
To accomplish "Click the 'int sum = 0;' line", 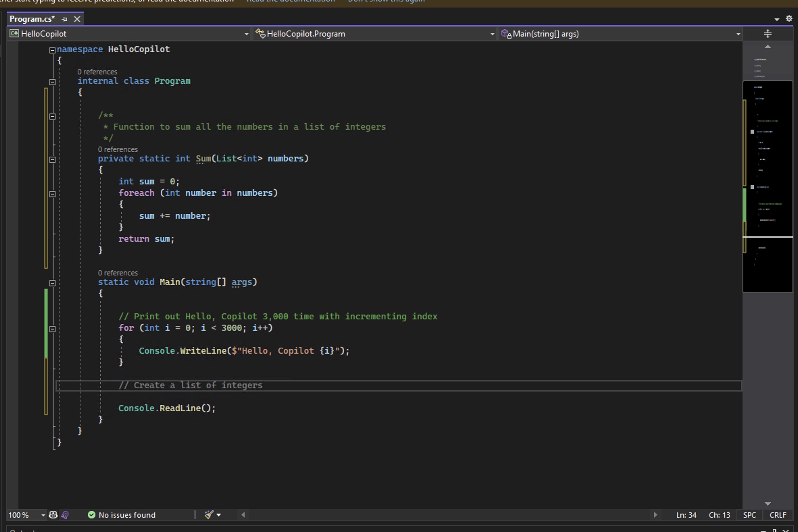I will click(x=149, y=182).
